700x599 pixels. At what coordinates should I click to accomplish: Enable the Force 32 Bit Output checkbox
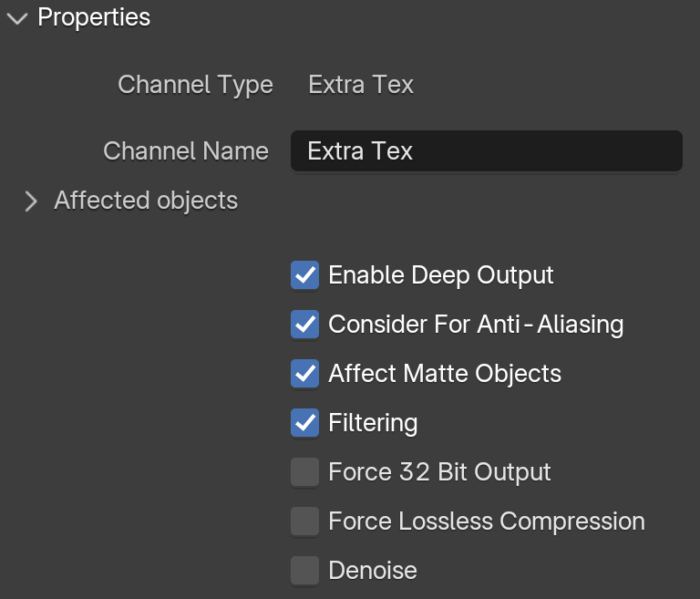pyautogui.click(x=305, y=471)
